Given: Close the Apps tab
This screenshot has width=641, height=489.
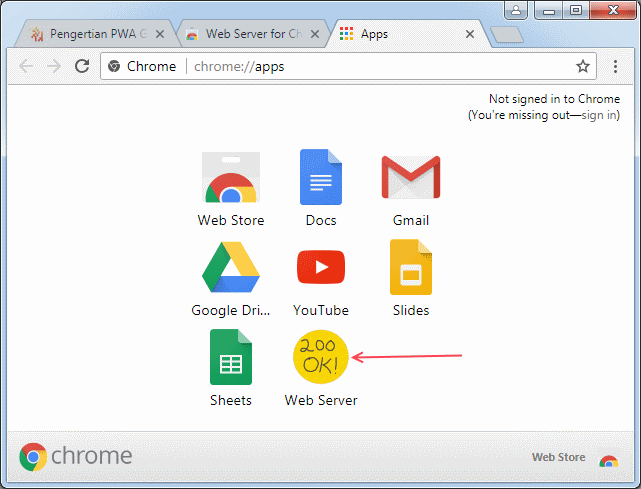Looking at the screenshot, I should pos(470,34).
